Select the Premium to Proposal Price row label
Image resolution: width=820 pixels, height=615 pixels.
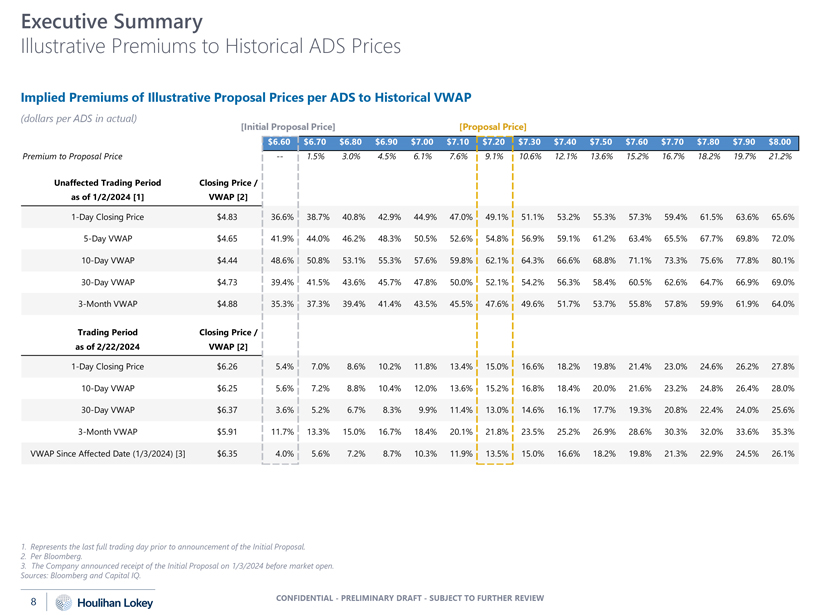(72, 156)
